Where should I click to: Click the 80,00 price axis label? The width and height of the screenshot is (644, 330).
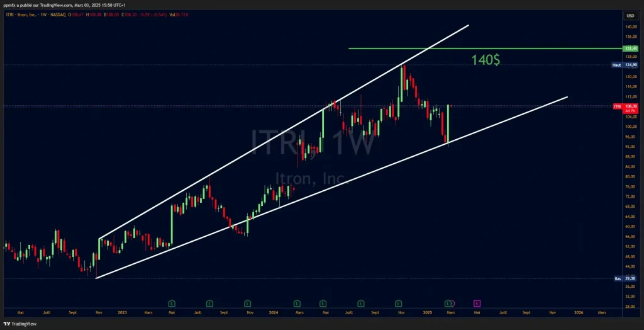point(631,176)
